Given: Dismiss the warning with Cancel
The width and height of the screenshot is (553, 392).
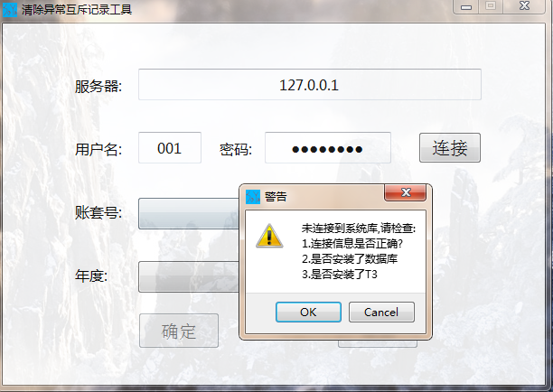Looking at the screenshot, I should 381,312.
